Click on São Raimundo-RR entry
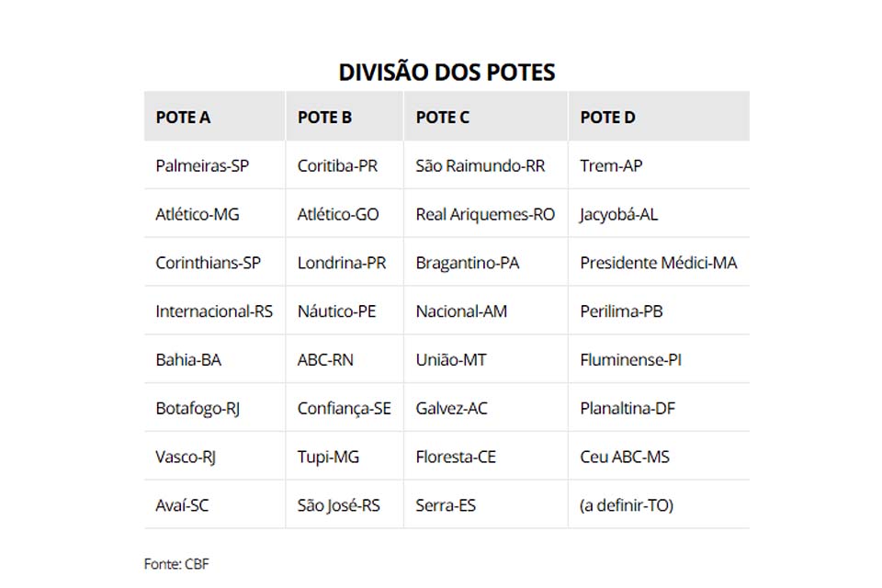The height and width of the screenshot is (588, 882). pyautogui.click(x=481, y=166)
